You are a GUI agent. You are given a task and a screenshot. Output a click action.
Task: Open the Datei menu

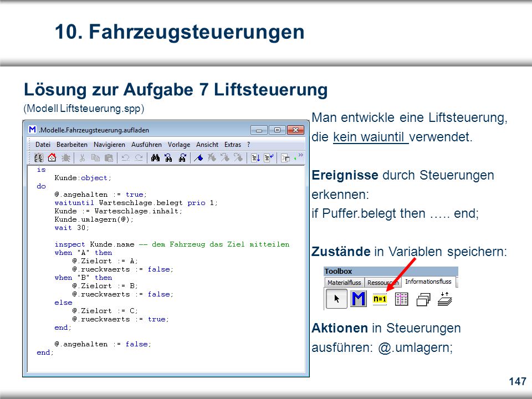[43, 145]
